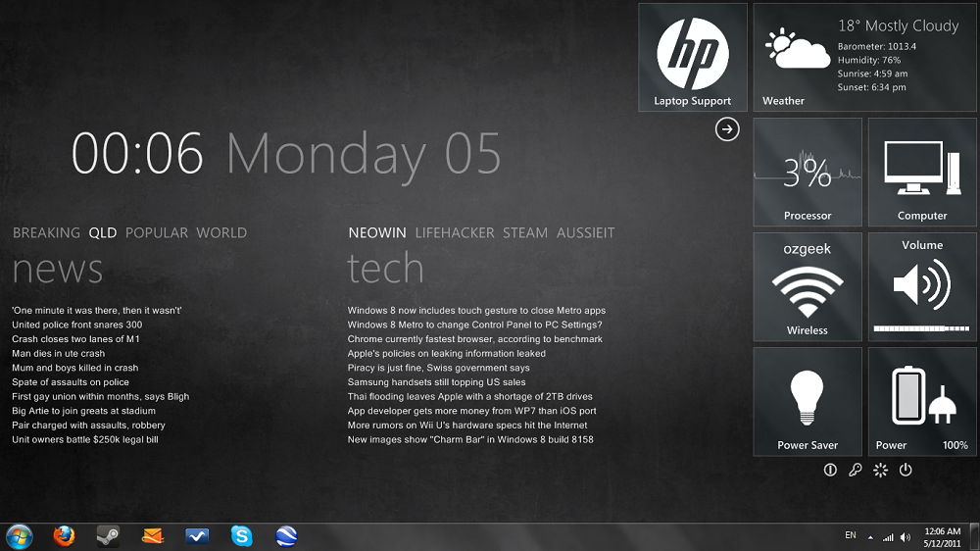980x551 pixels.
Task: Switch tech feed to LIFEHACKER tab
Action: point(455,232)
